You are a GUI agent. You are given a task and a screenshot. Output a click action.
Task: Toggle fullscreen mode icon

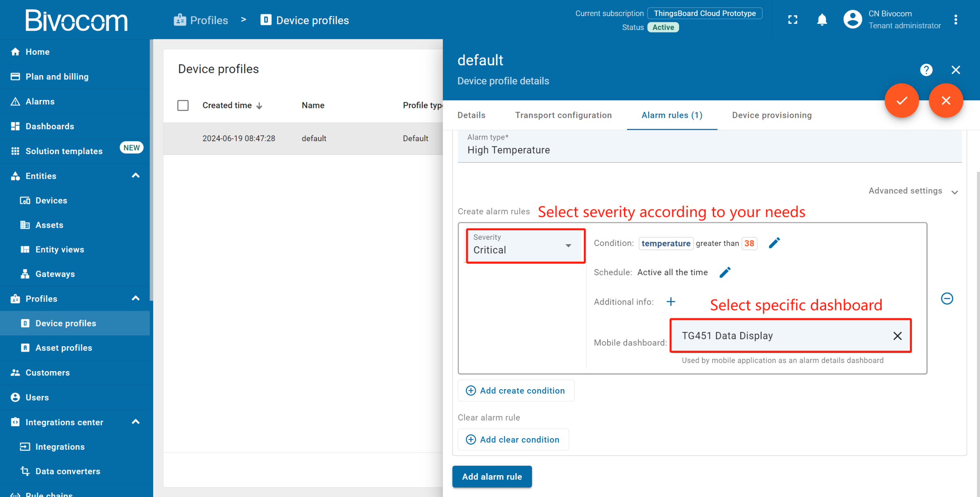click(793, 20)
